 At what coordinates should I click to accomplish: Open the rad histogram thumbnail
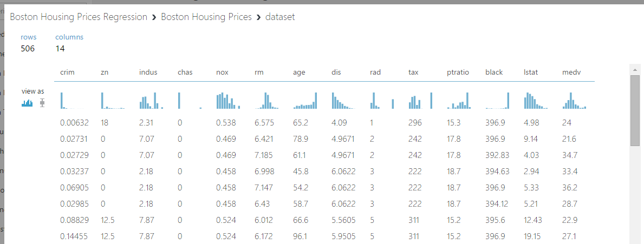[x=382, y=101]
